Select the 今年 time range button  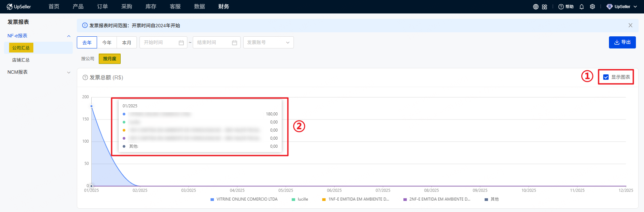107,43
